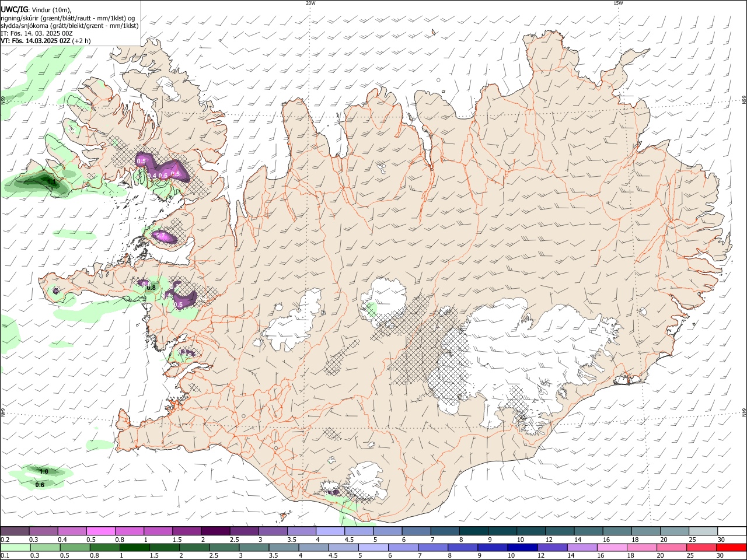Click the dark purple top legend swatch between 2 and 2.5
Viewport: 747px width, 560px height.
(x=215, y=531)
